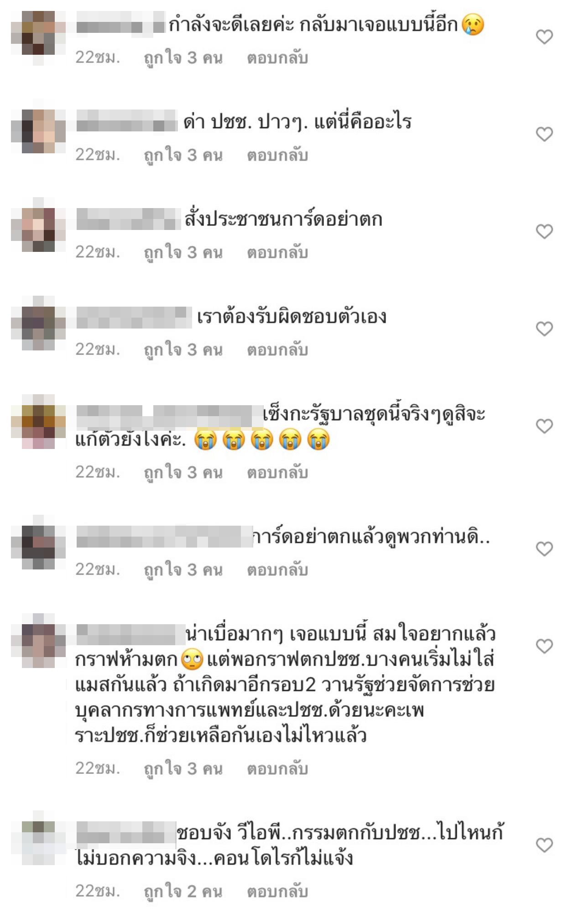Image resolution: width=584 pixels, height=924 pixels.
Task: Reply to 'ด่า ปชช. ปาวๆ' comment
Action: (277, 155)
